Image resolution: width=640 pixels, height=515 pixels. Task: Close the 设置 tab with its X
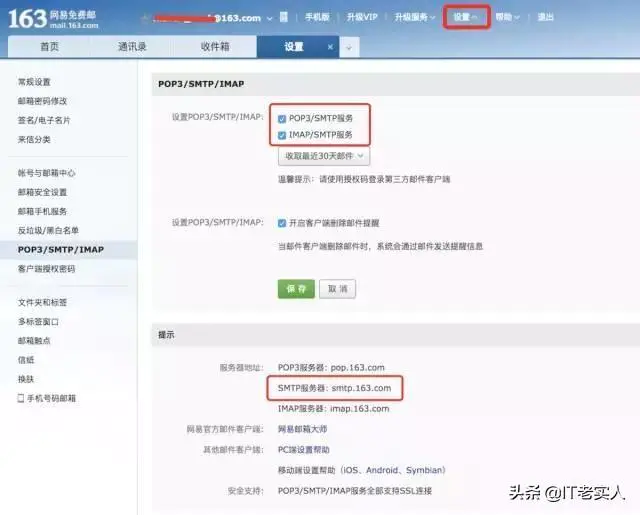(x=330, y=47)
